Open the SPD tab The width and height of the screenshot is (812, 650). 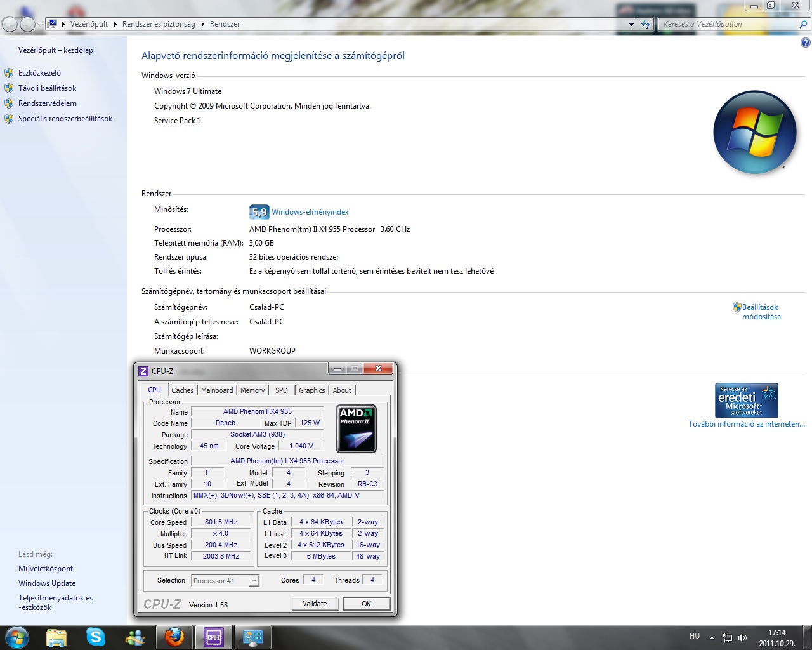[x=282, y=390]
